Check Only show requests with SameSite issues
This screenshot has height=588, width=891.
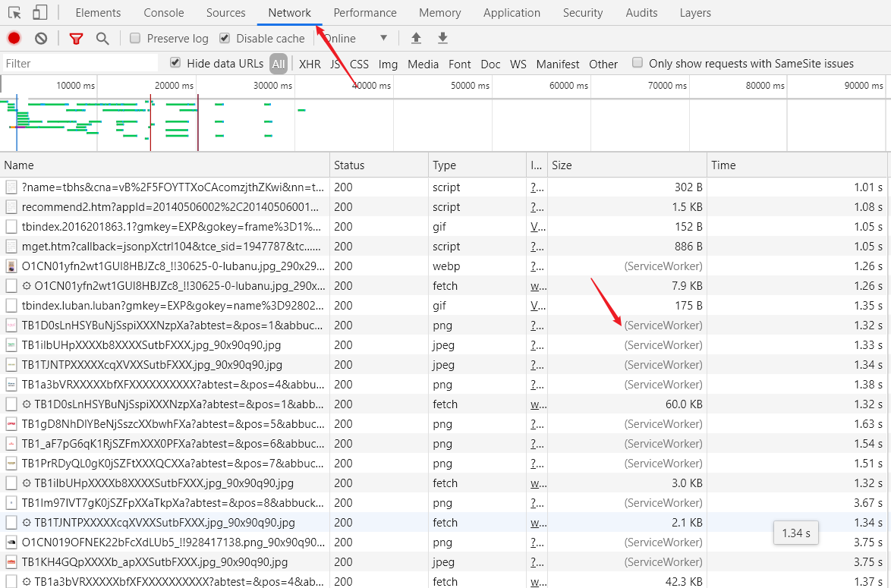click(638, 62)
